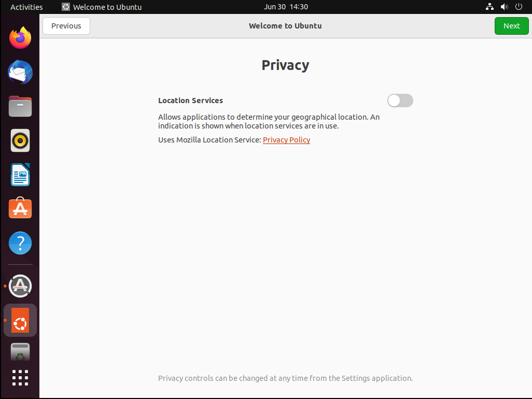Screen dimensions: 532x399
Task: Open Software Updater in the dock
Action: [x=20, y=286]
